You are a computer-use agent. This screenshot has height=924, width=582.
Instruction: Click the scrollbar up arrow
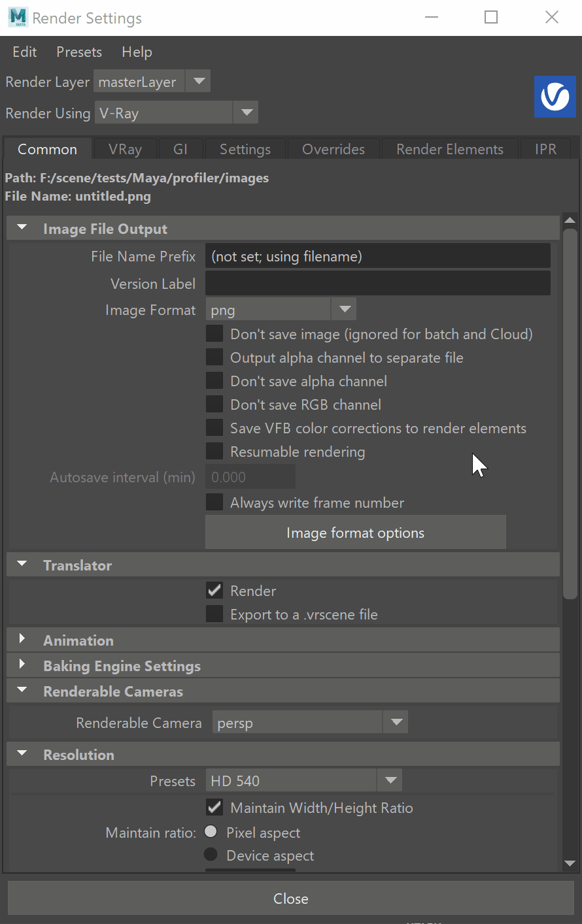(570, 220)
